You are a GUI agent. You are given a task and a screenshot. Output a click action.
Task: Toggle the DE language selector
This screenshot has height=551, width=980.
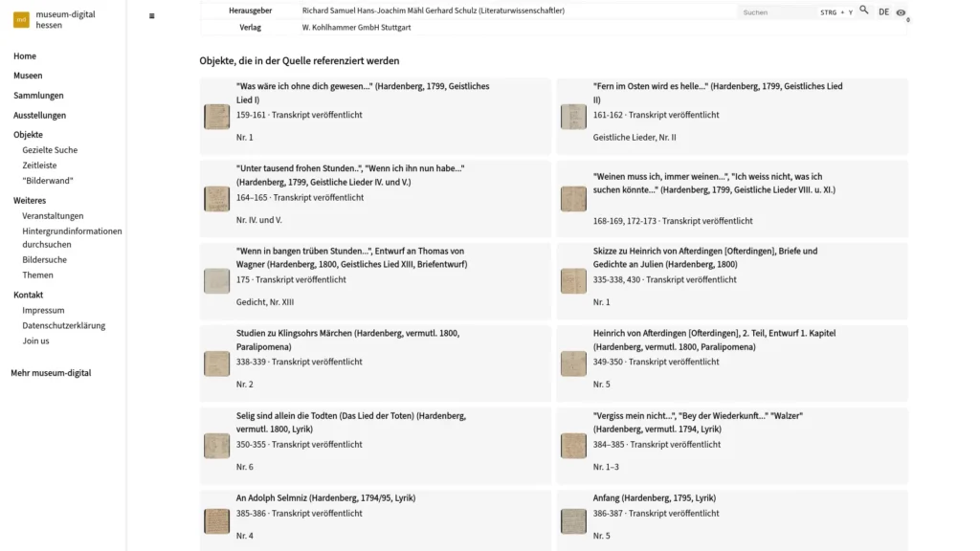pos(883,12)
